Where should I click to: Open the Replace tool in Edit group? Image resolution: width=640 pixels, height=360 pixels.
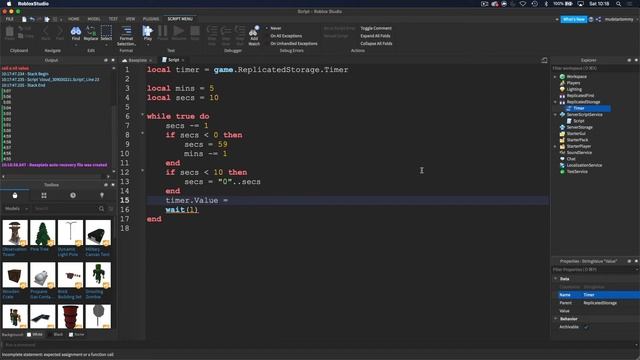point(91,33)
